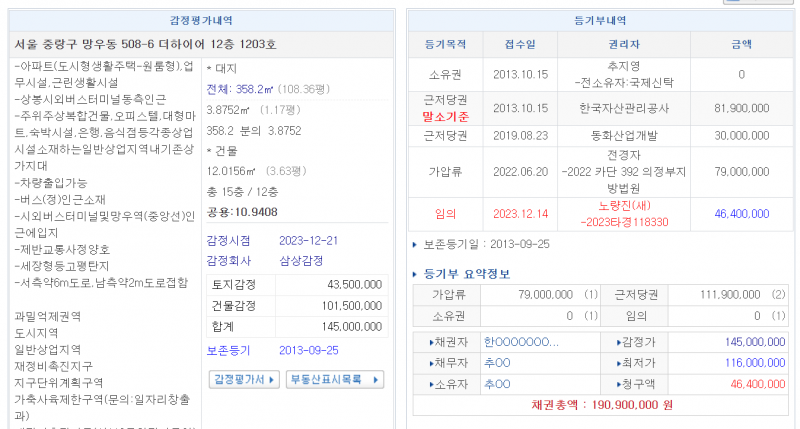Click the 삼상감정 appraisal company link
This screenshot has height=429, width=800.
300,260
